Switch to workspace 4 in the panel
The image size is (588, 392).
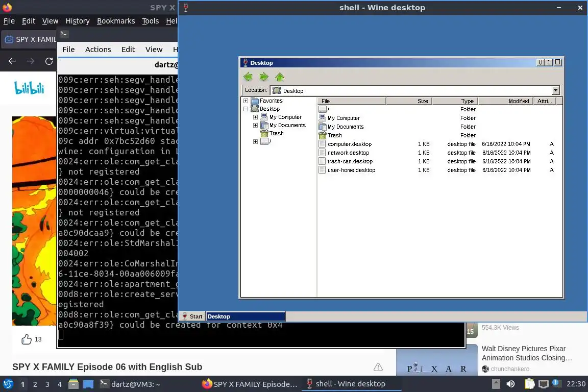tap(60, 384)
